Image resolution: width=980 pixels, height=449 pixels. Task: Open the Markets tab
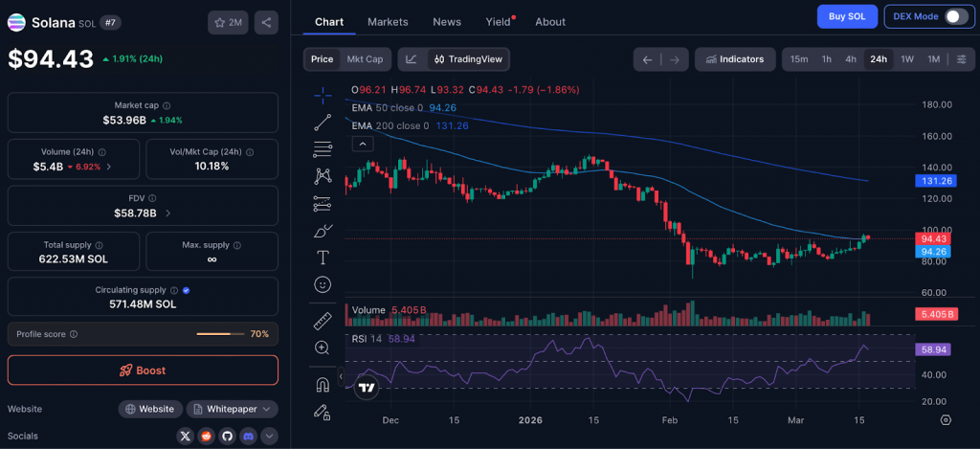click(x=388, y=21)
